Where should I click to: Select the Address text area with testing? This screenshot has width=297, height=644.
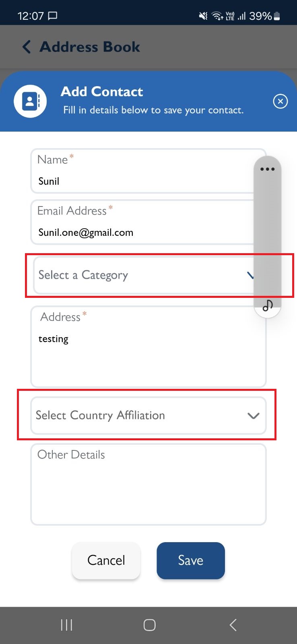coord(148,347)
